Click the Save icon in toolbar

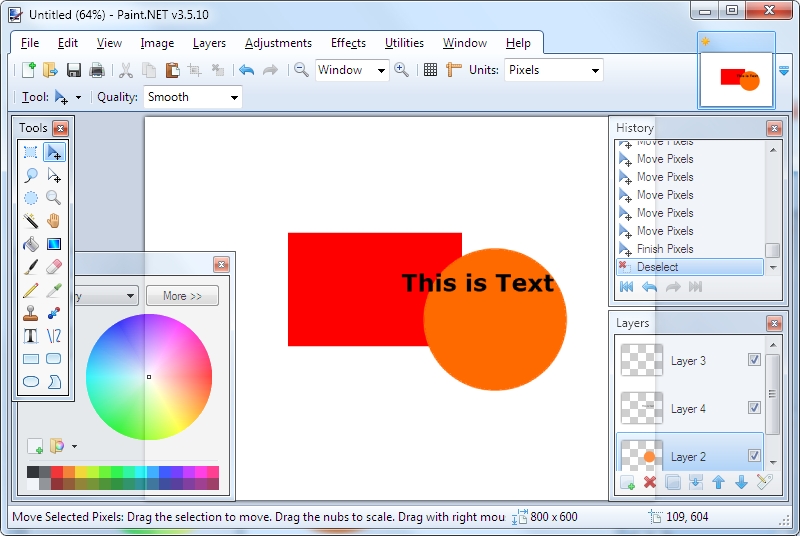coord(74,70)
